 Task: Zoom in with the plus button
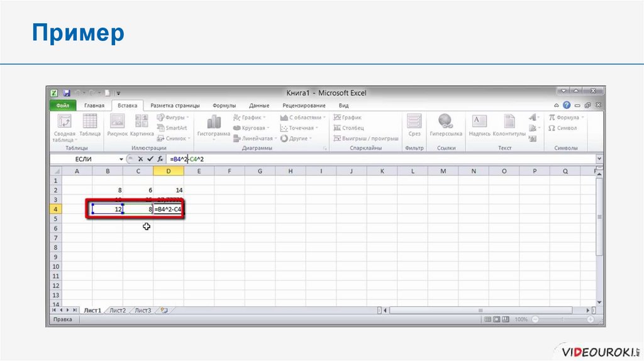pos(590,319)
